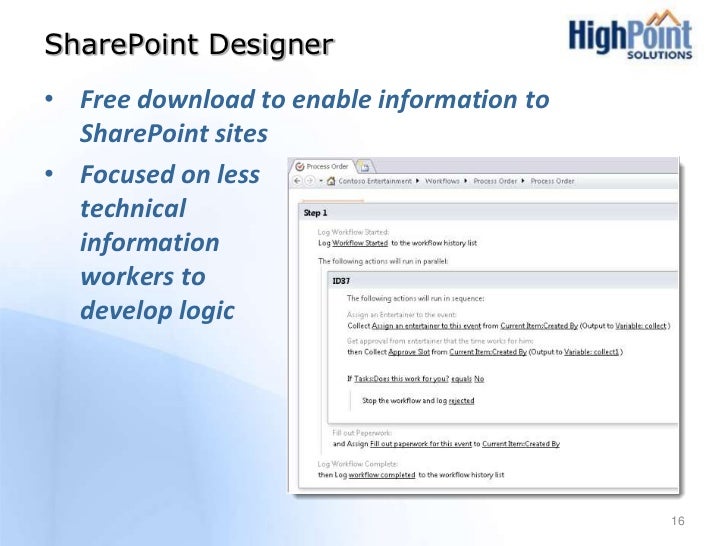The image size is (728, 546).
Task: Go to the Workflows breadcrumb
Action: [442, 181]
